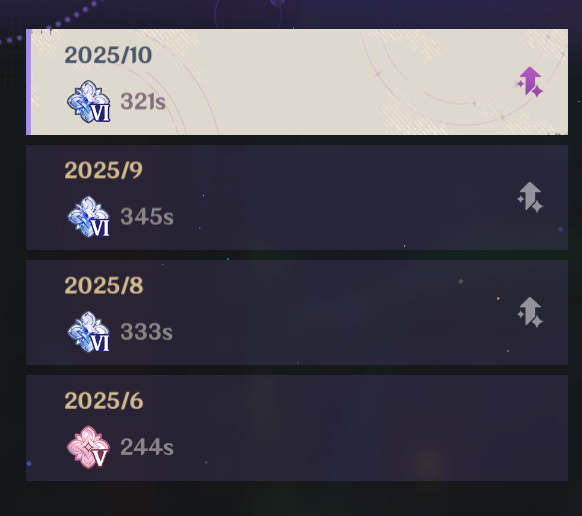Open the 2025/8 date heading
The height and width of the screenshot is (516, 582).
coord(104,285)
